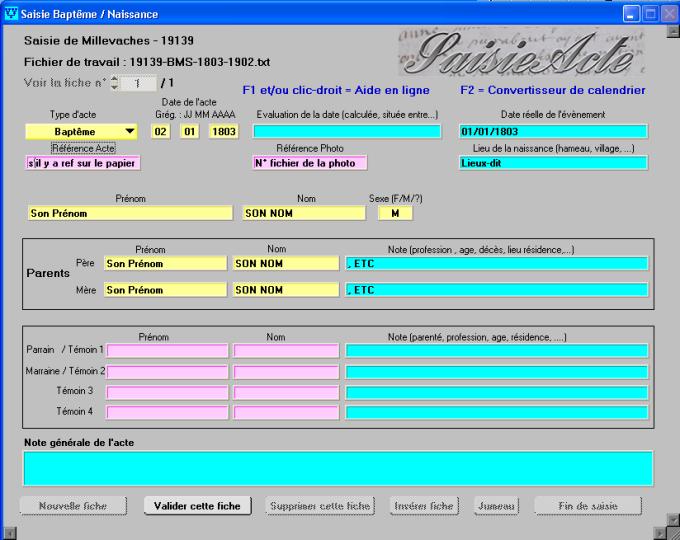Screen dimensions: 680x540
Task: Click Témoin 3 note field
Action: click(x=497, y=393)
